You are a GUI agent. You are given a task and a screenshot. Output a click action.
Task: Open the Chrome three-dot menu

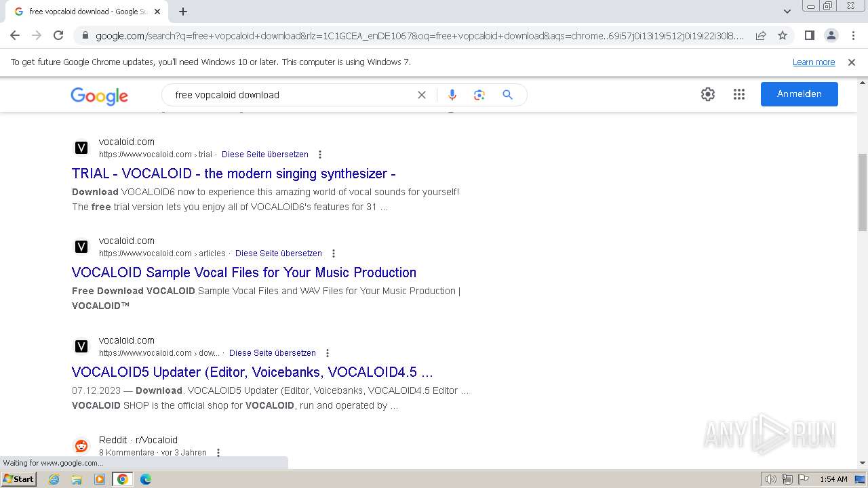852,35
